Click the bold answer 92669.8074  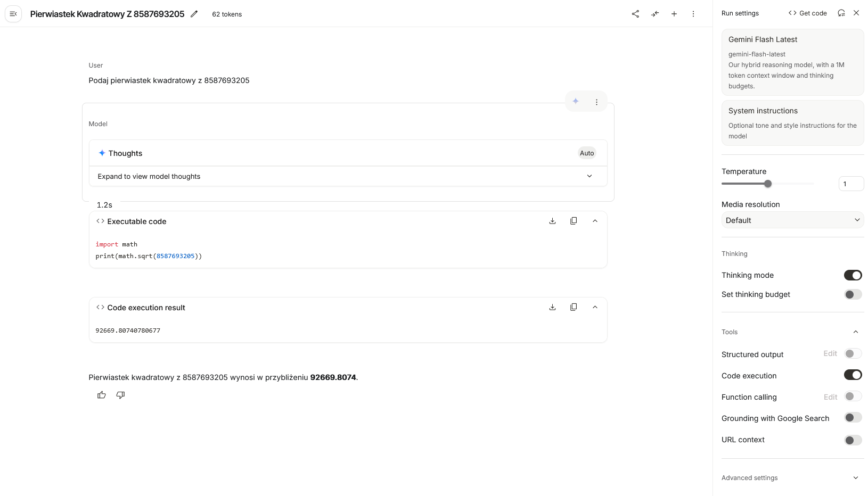coord(333,377)
